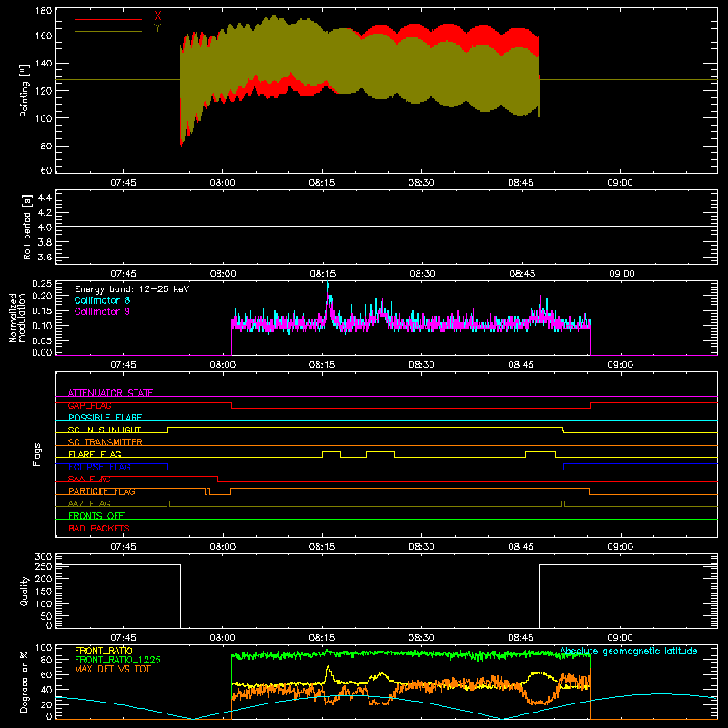Click the Degrees or % axis title

24,682
